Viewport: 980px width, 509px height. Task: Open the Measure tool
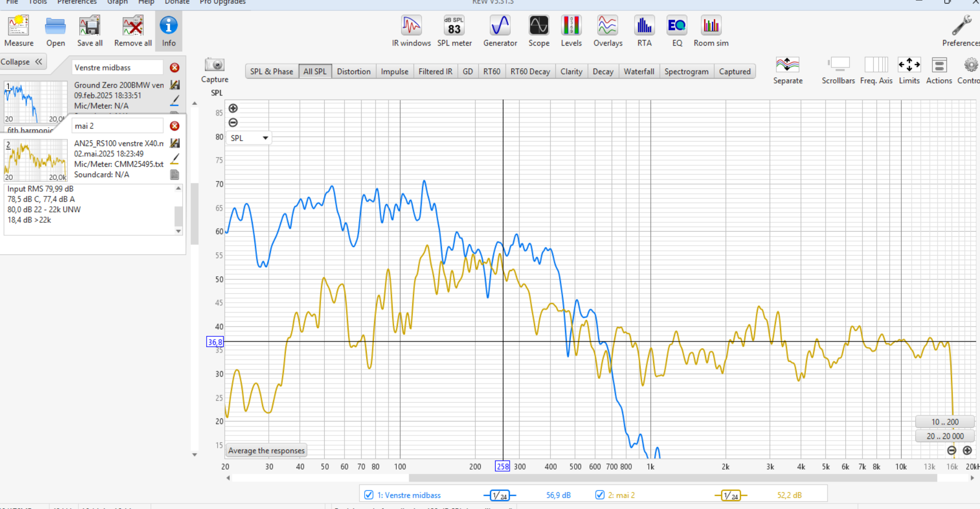[x=19, y=31]
